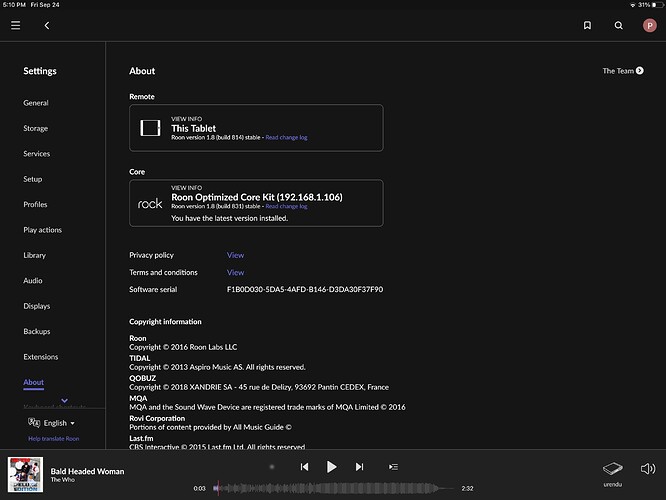Open Extensions settings section
666x500 pixels.
tap(41, 357)
